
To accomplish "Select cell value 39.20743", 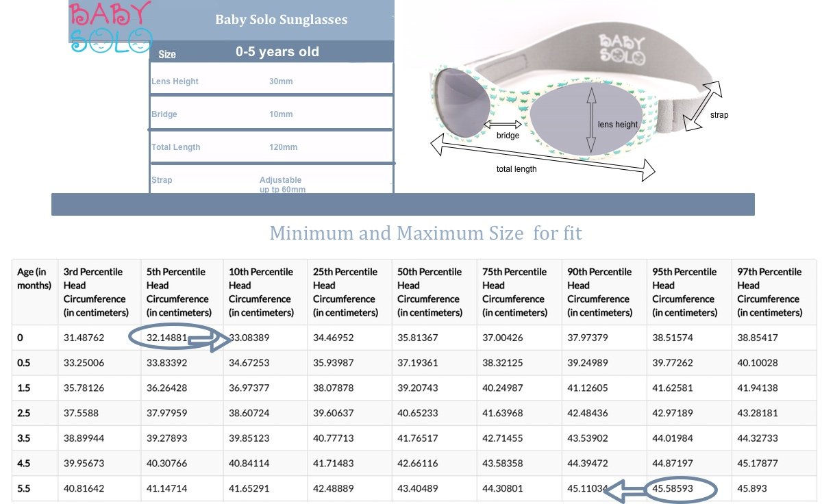I will (418, 388).
